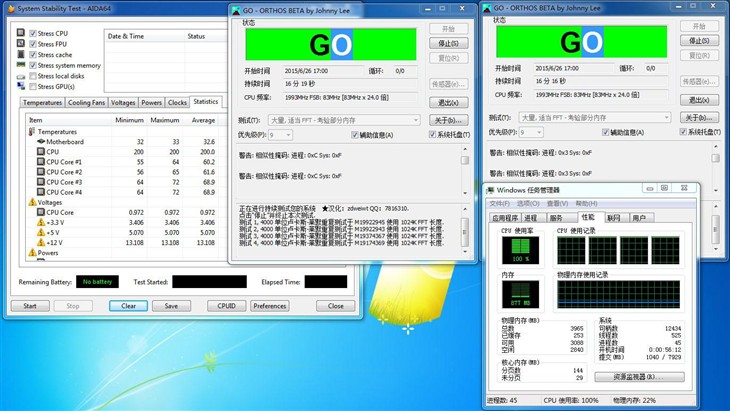Open the 查看(V) menu in Task Manager
The height and width of the screenshot is (411, 730).
coord(557,203)
